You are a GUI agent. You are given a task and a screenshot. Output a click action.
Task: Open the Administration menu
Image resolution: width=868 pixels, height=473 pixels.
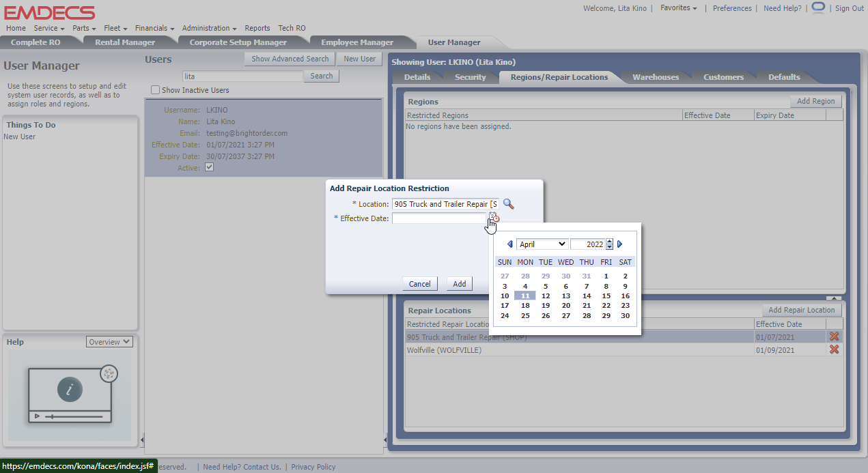click(x=210, y=28)
